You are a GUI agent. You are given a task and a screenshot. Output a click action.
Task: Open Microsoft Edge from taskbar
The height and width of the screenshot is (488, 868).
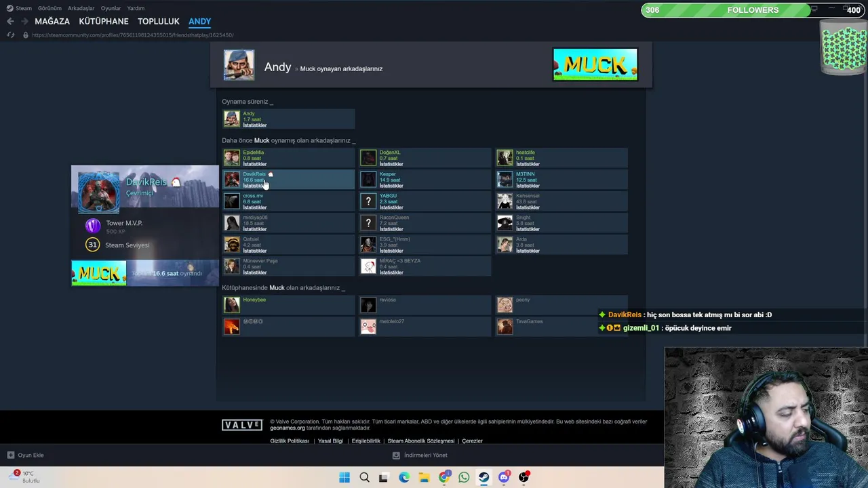click(x=404, y=477)
